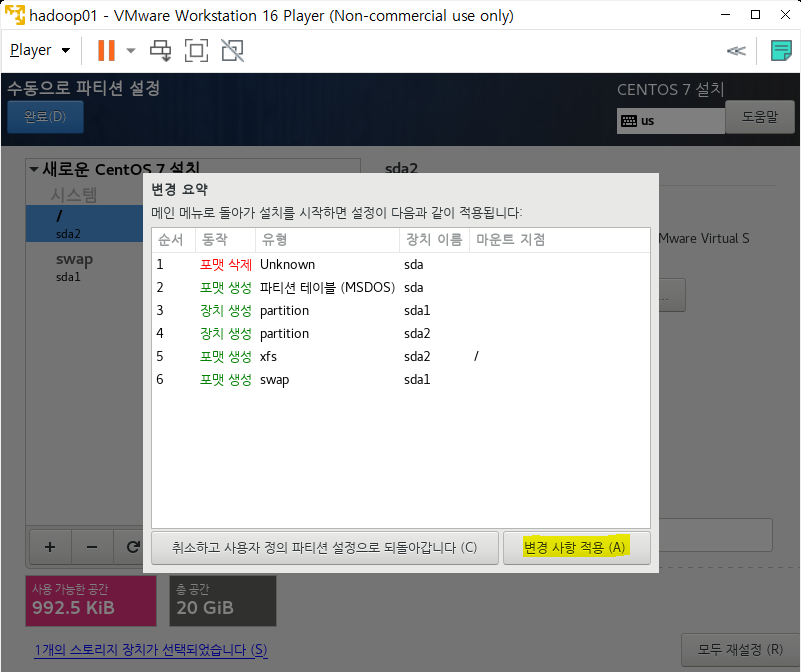The width and height of the screenshot is (801, 672).
Task: Close the VMware Player window
Action: click(786, 15)
